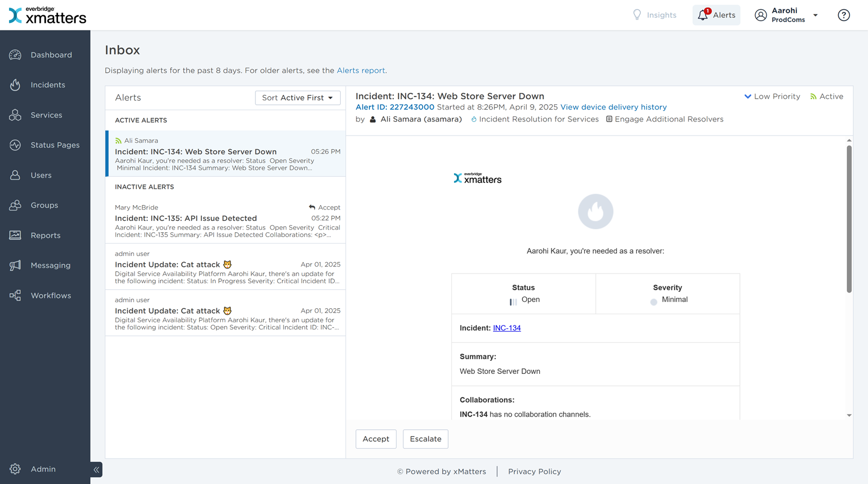Click the Alerts bell icon with badge
868x484 pixels.
(x=703, y=15)
